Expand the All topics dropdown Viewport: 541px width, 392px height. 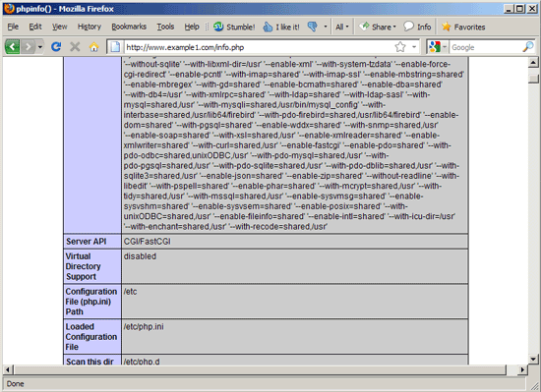point(342,27)
